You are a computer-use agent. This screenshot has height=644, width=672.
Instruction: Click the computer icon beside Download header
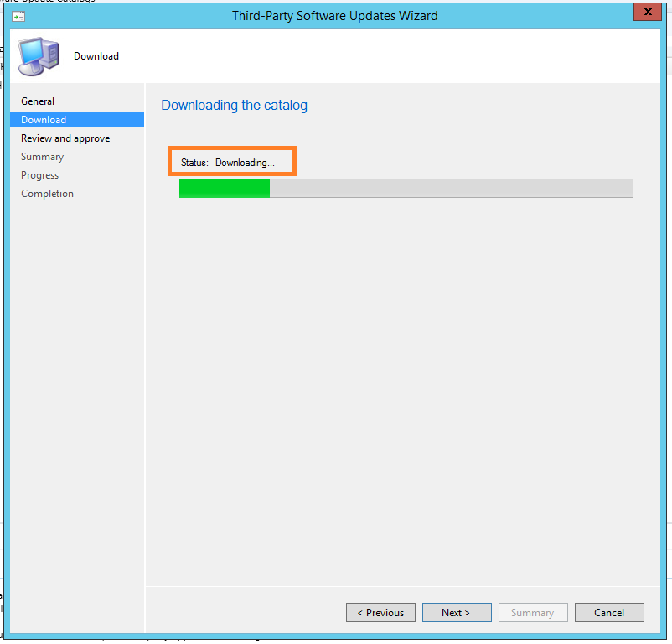pyautogui.click(x=39, y=56)
